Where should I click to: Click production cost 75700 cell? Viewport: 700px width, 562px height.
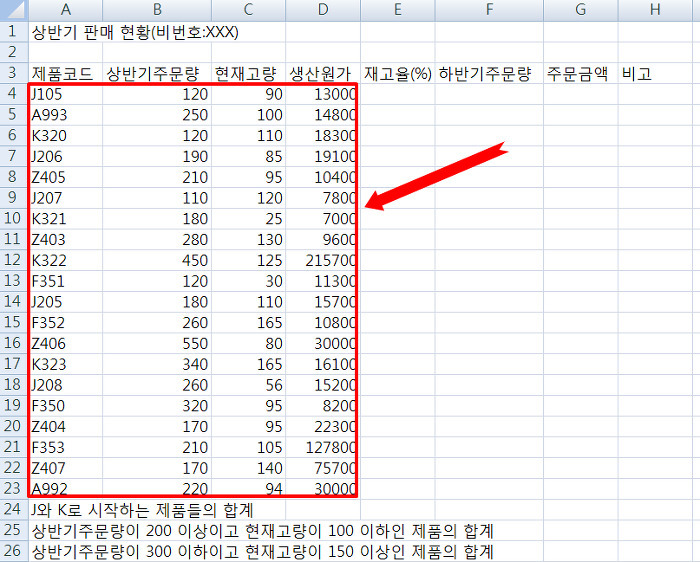click(x=323, y=468)
